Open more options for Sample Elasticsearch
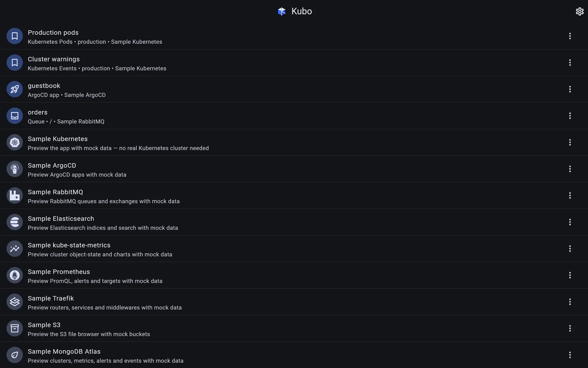The height and width of the screenshot is (368, 588). click(x=570, y=222)
